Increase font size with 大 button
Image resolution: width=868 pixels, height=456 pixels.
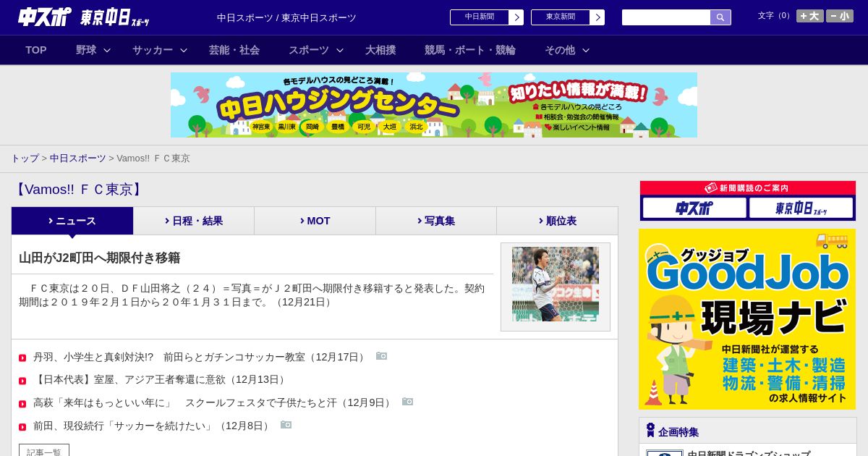(x=810, y=16)
